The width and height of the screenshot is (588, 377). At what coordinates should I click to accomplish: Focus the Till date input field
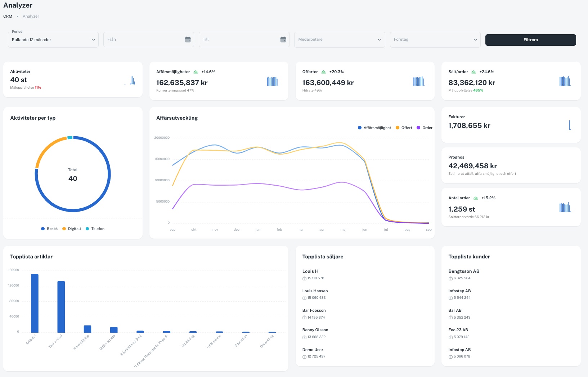point(244,40)
